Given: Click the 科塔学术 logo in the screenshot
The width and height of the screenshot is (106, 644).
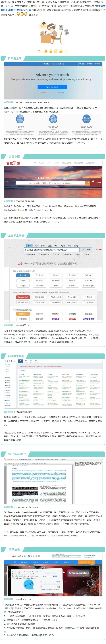Looking at the screenshot, I should (x=8, y=361).
